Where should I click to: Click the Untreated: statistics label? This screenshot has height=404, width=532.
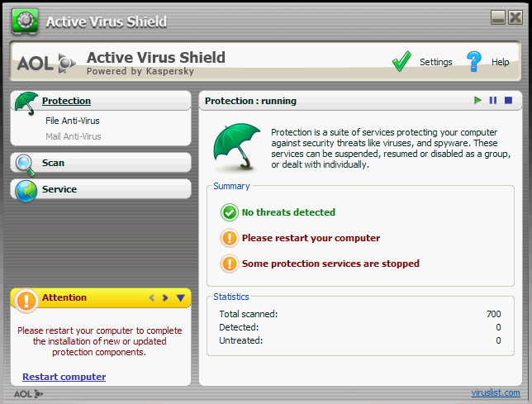click(x=241, y=340)
